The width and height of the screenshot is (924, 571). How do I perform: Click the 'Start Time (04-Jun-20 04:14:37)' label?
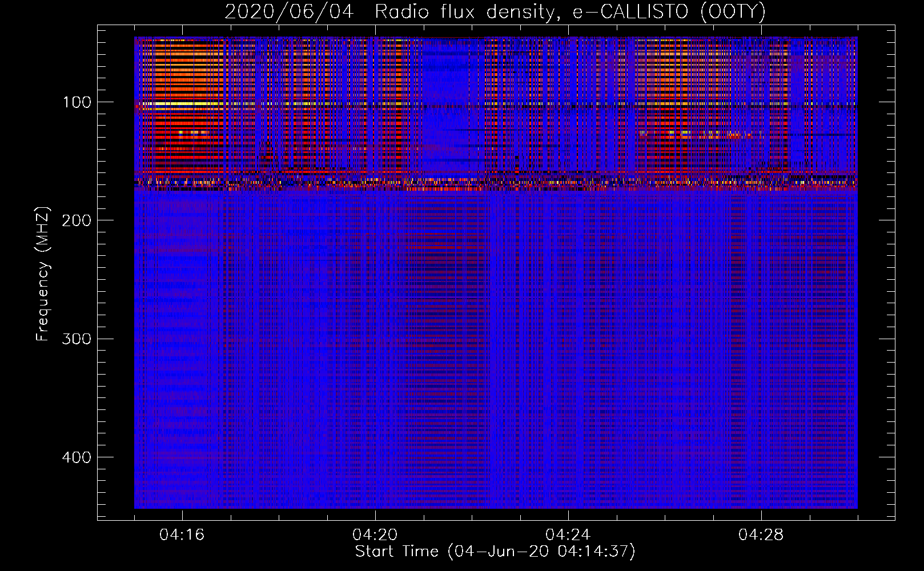pos(495,552)
